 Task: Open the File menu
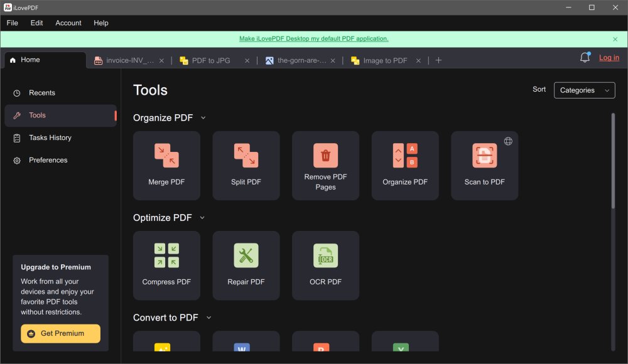pyautogui.click(x=13, y=23)
